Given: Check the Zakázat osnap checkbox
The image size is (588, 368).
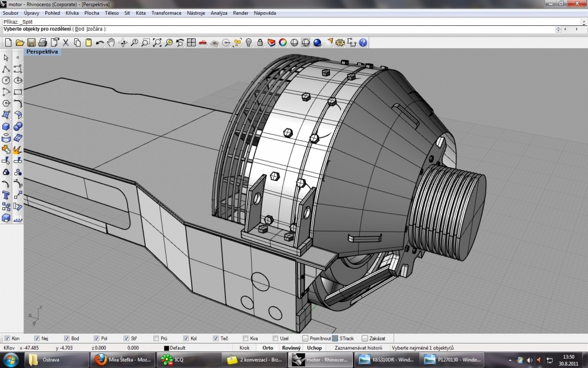Looking at the screenshot, I should point(365,339).
